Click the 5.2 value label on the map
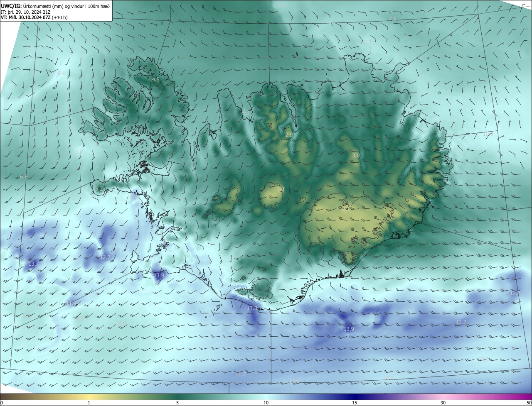Screen dimensions: 532x406 99,189
